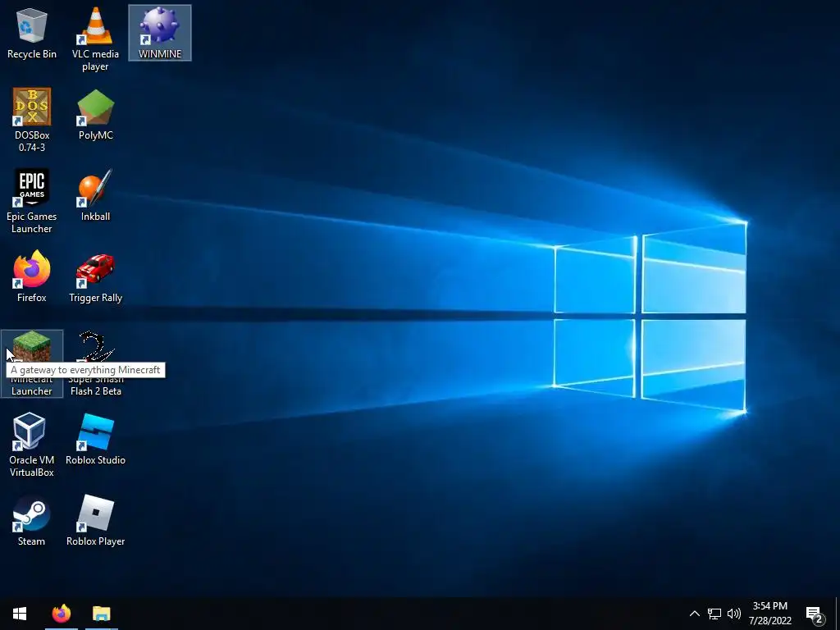
Task: Show hidden system tray icons
Action: 694,614
